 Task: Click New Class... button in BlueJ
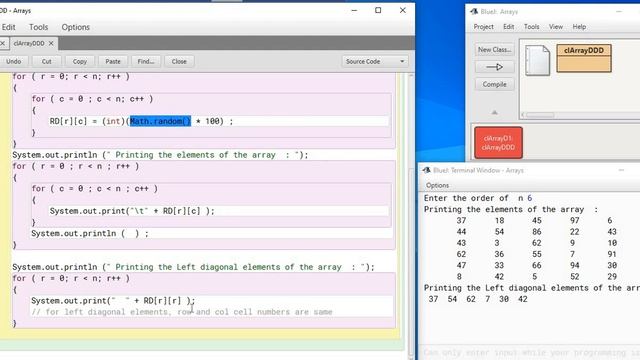[x=494, y=49]
